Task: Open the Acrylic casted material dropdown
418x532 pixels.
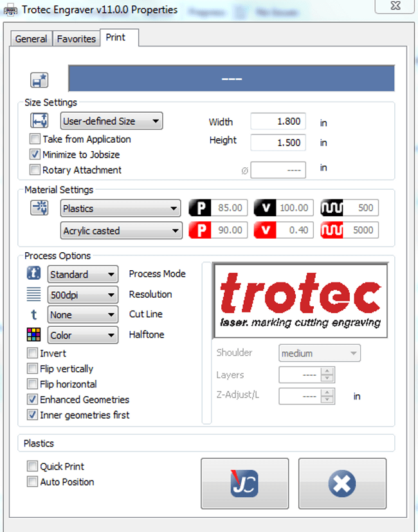Action: click(122, 230)
